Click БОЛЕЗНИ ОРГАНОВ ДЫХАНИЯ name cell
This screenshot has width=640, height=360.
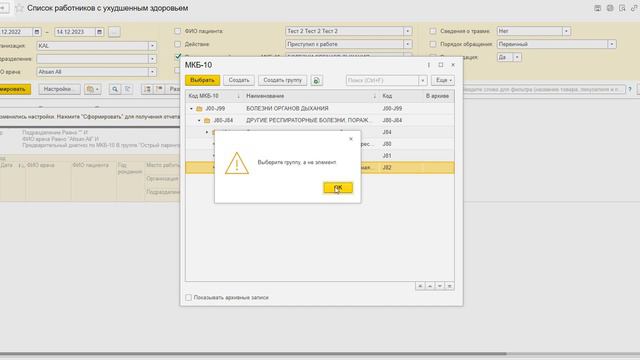[x=287, y=109]
